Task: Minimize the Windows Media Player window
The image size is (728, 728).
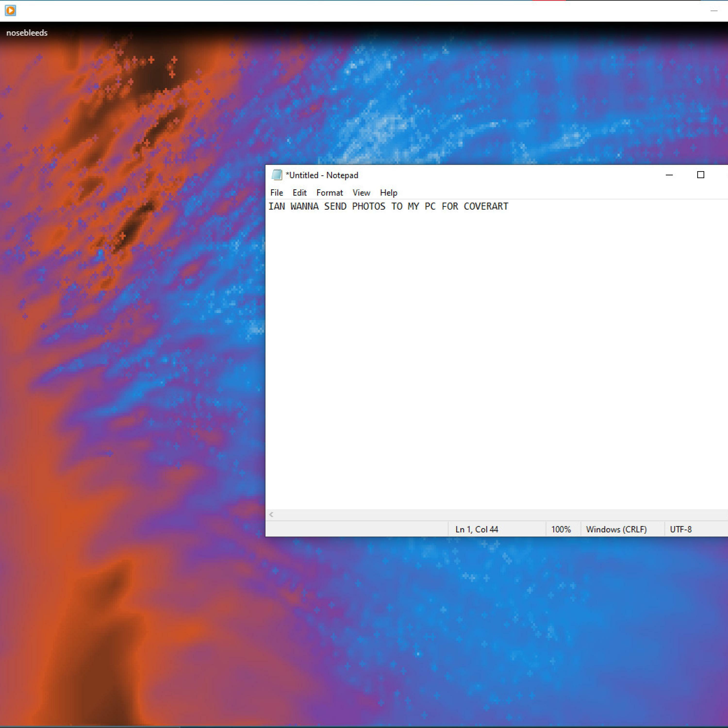Action: click(714, 10)
